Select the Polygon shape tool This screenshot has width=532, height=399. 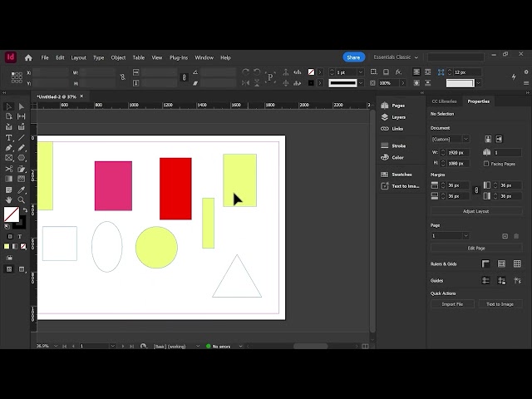(22, 158)
